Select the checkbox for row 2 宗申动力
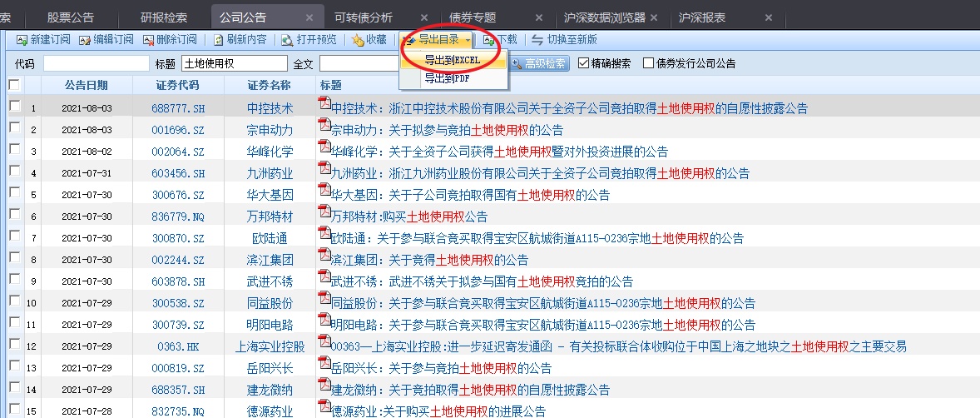The image size is (980, 418). [x=14, y=127]
